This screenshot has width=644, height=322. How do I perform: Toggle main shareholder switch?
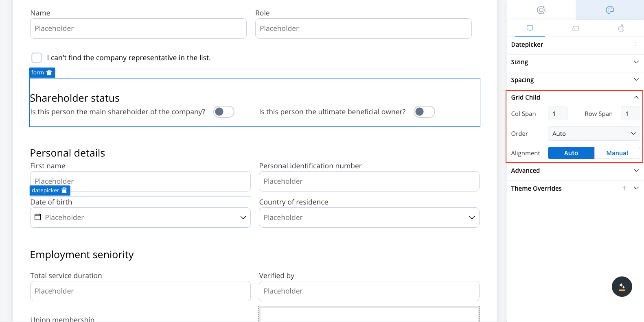pyautogui.click(x=224, y=112)
